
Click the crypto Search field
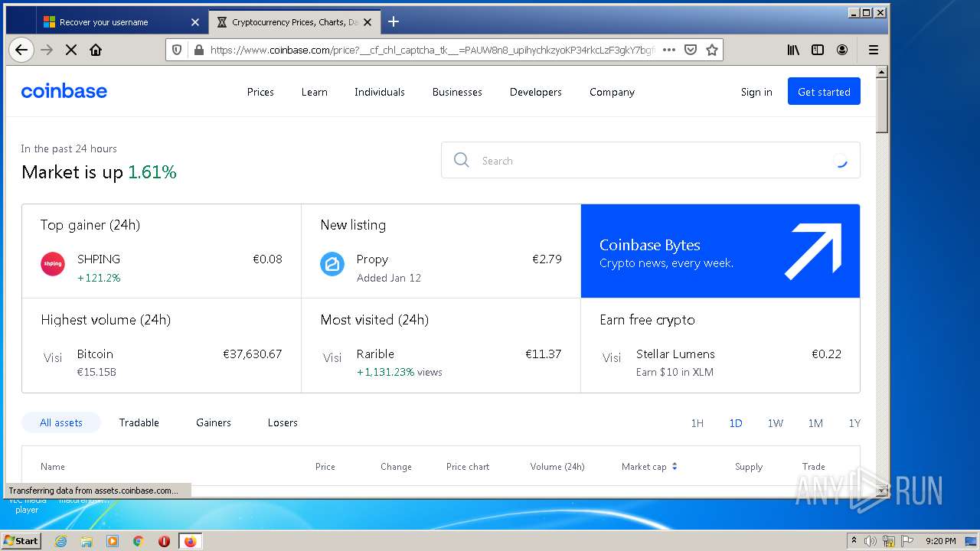pos(650,160)
